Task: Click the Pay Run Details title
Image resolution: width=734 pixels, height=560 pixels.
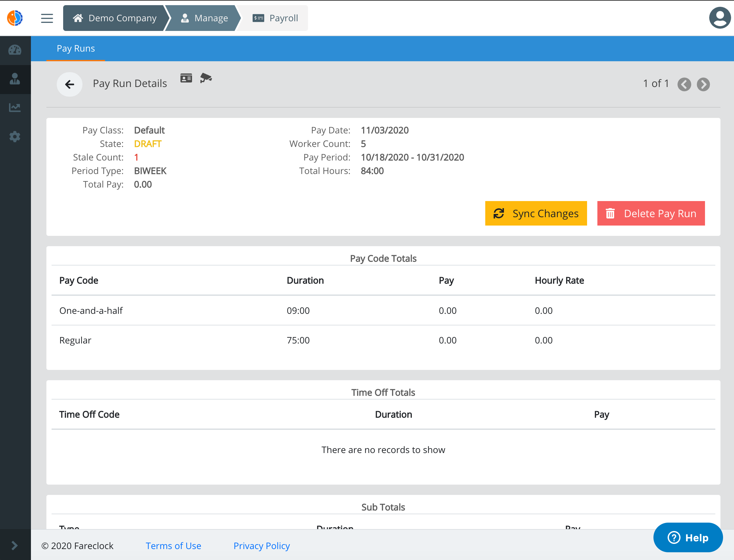Action: (x=130, y=83)
